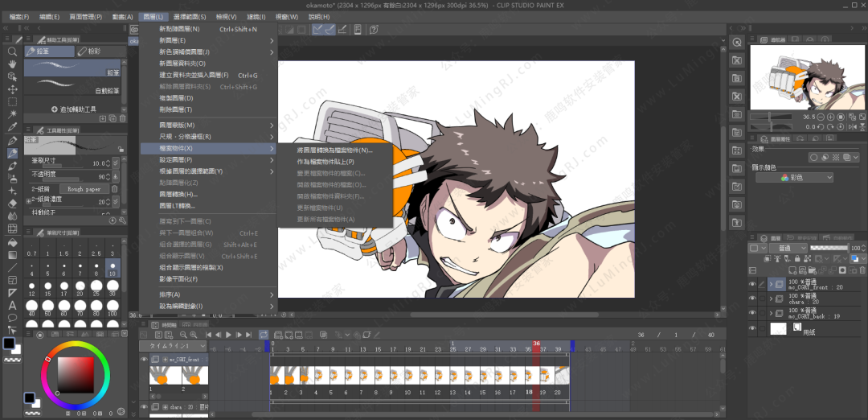Choose 將圖層轉換為檔案物件(N) in submenu
The image size is (868, 420).
coord(334,150)
